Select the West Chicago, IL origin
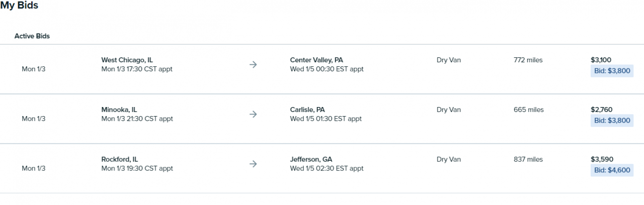 point(127,60)
